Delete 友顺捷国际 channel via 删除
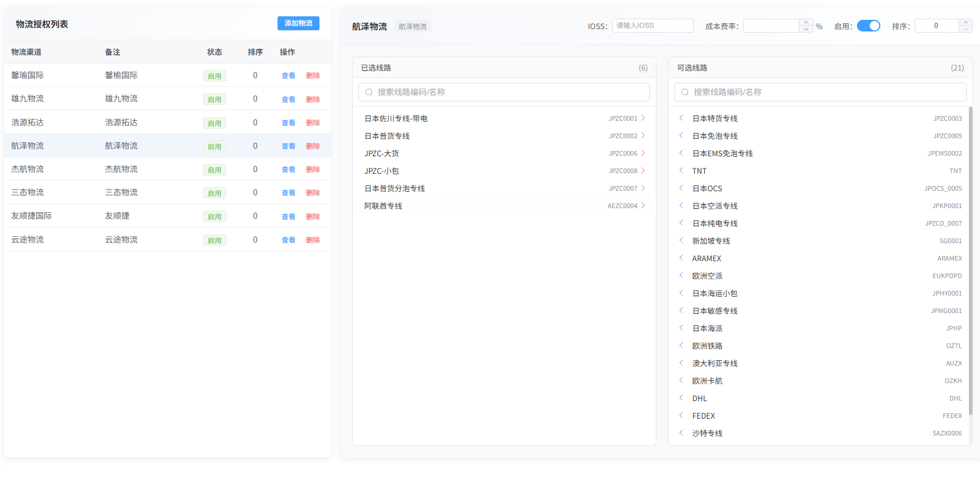 point(313,216)
